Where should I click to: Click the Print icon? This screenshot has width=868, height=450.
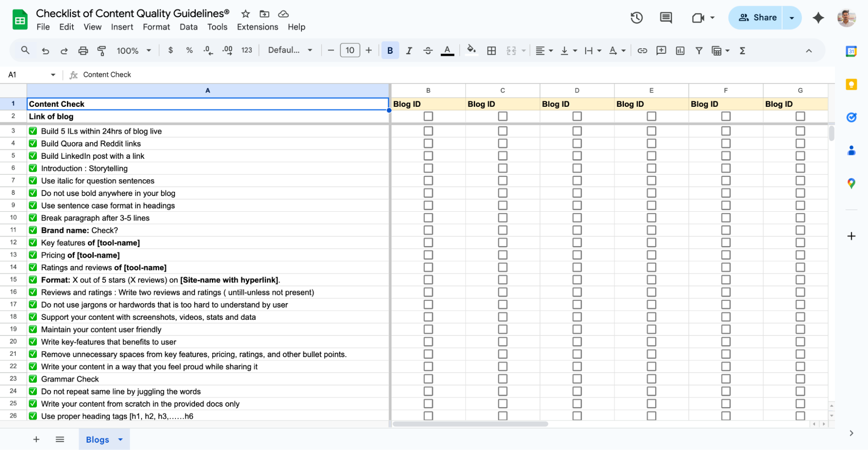pyautogui.click(x=83, y=51)
